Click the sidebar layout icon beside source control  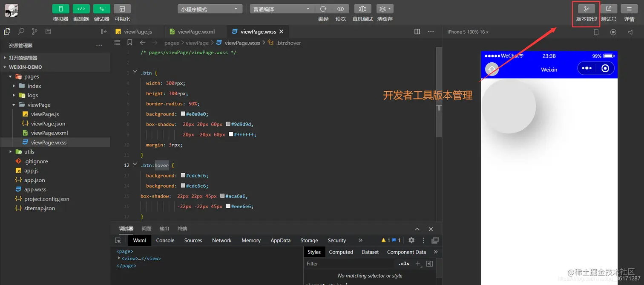(x=48, y=32)
